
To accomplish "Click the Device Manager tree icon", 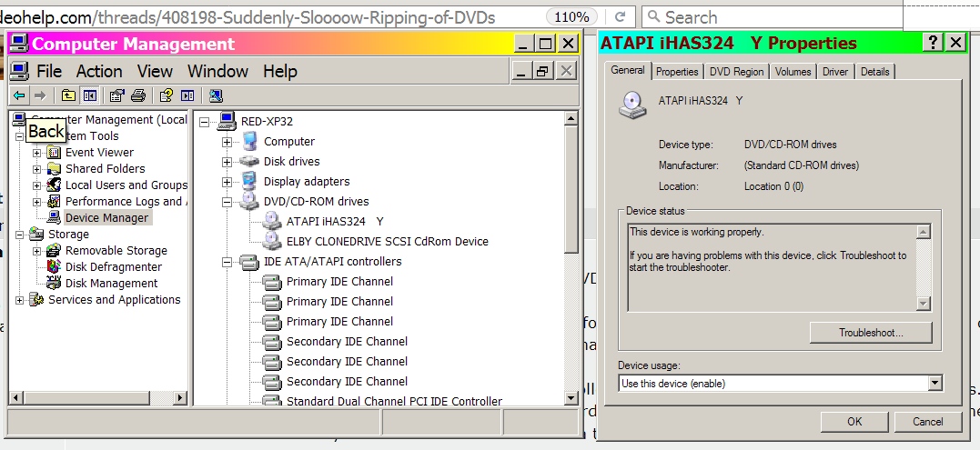I will pyautogui.click(x=54, y=217).
